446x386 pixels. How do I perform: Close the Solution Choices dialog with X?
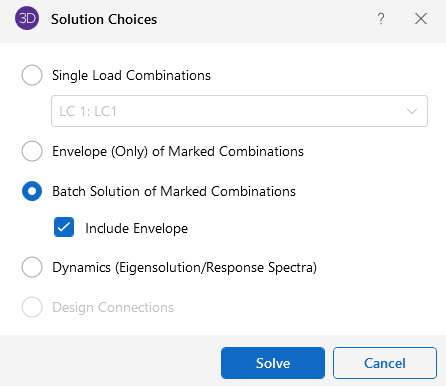coord(421,19)
